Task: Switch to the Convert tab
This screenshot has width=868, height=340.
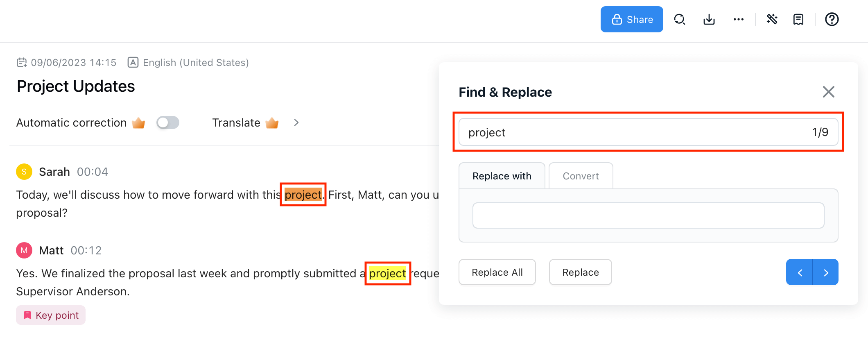Action: (x=581, y=176)
